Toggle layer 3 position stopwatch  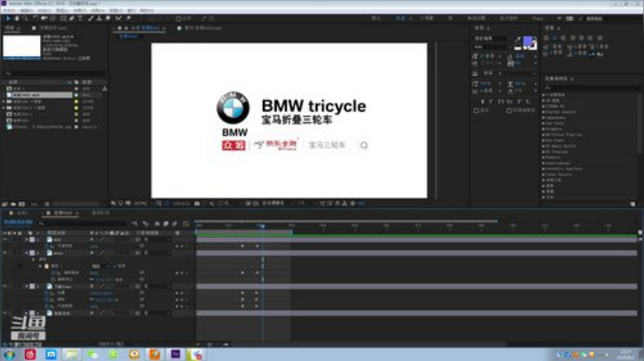[47, 293]
